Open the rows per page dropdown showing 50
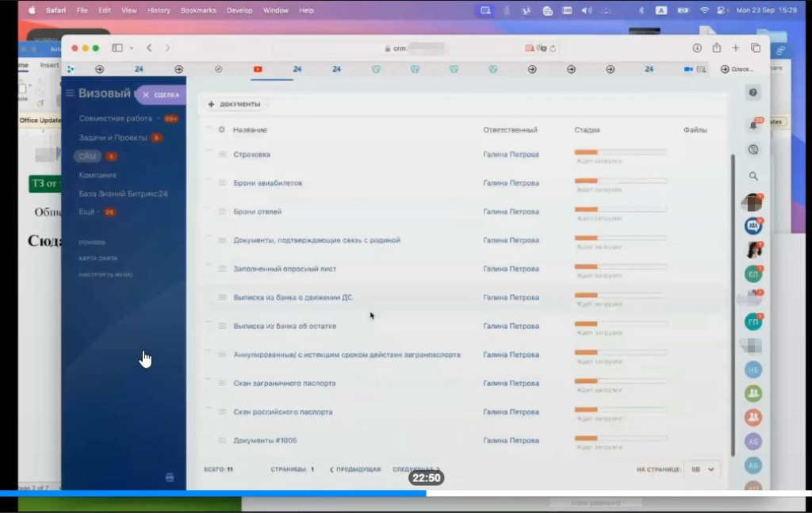This screenshot has height=513, width=812. click(x=703, y=469)
